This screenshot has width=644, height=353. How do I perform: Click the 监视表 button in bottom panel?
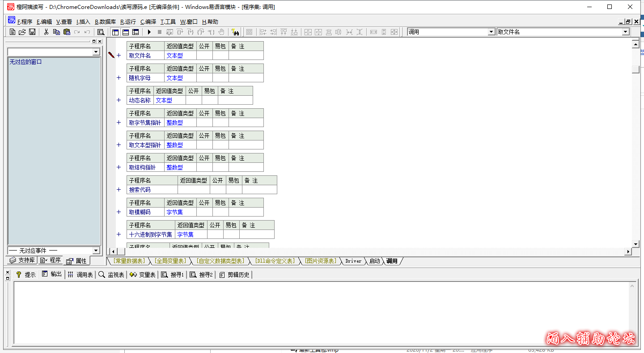[111, 275]
